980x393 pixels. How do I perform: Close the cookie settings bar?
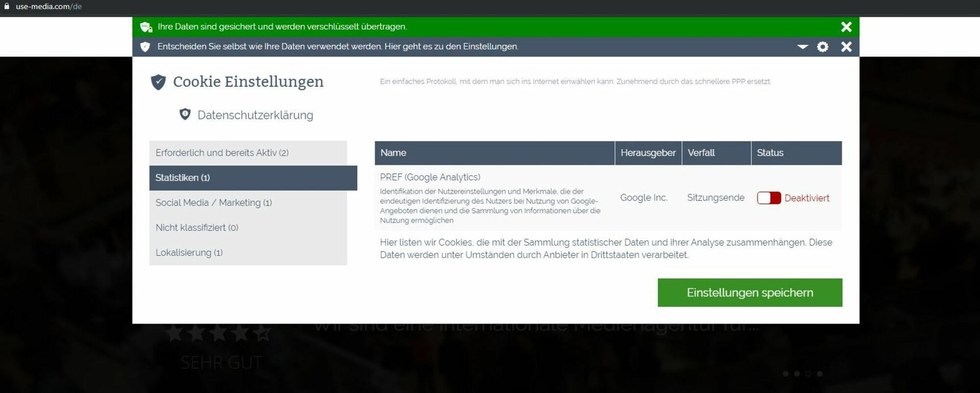pos(846,46)
